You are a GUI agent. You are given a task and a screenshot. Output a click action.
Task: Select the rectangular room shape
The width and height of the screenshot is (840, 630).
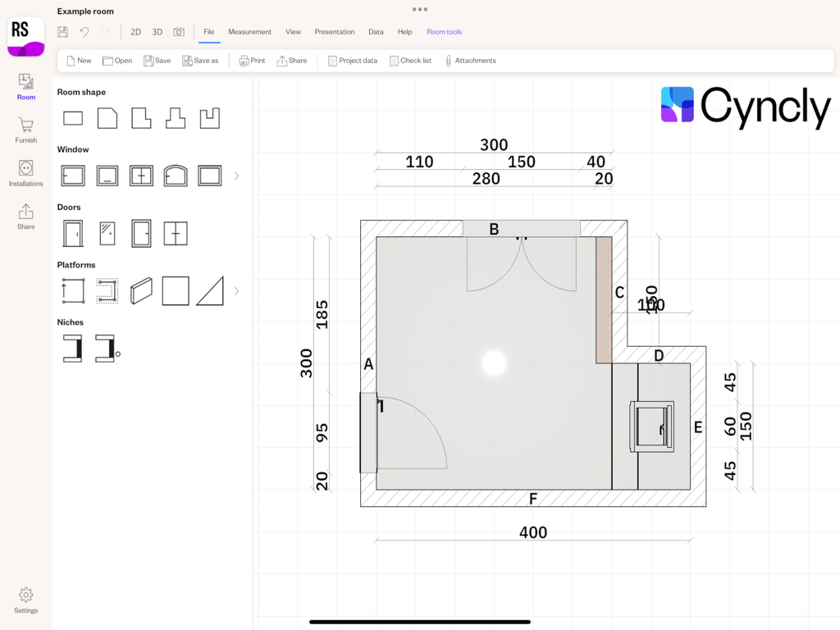tap(72, 117)
